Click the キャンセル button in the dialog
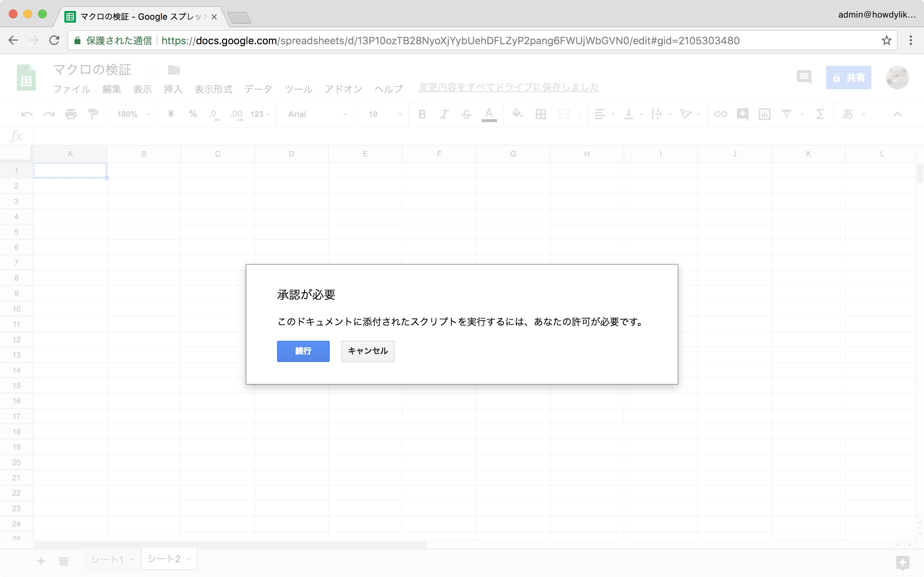The image size is (924, 577). coord(368,351)
